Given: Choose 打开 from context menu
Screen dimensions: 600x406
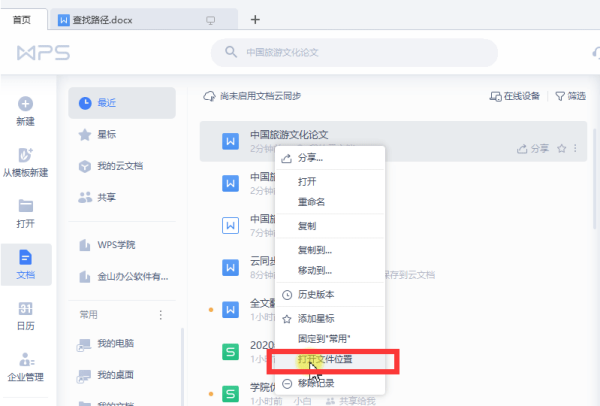Looking at the screenshot, I should 330,181.
